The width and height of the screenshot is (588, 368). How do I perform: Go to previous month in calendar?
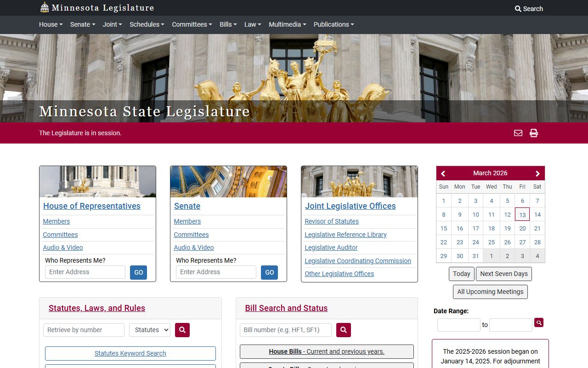pyautogui.click(x=443, y=173)
